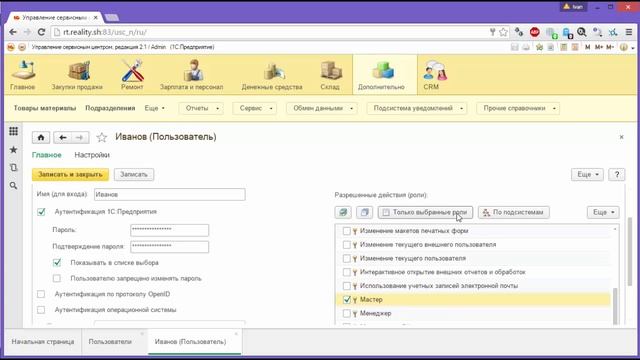Go back in the browser
The image size is (640, 360).
(13, 32)
